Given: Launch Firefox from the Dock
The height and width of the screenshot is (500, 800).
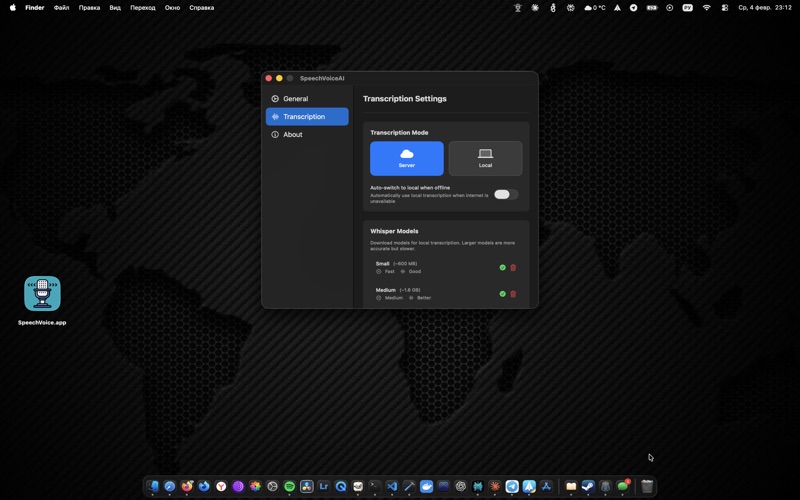Looking at the screenshot, I should click(187, 486).
